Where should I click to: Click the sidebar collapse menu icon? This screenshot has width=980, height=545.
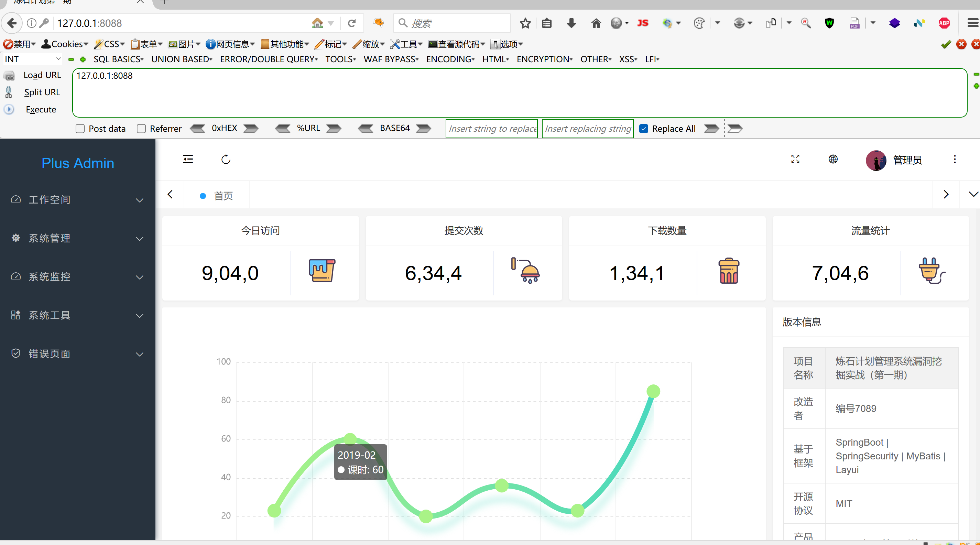click(x=188, y=159)
